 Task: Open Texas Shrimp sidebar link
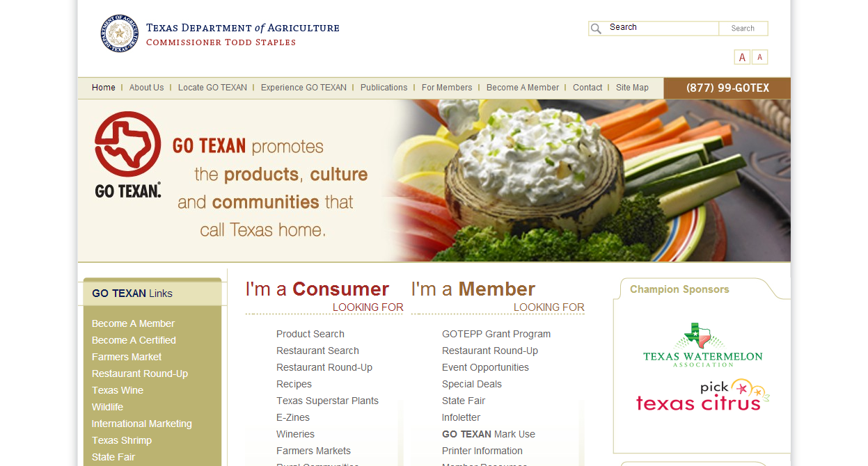pos(122,440)
